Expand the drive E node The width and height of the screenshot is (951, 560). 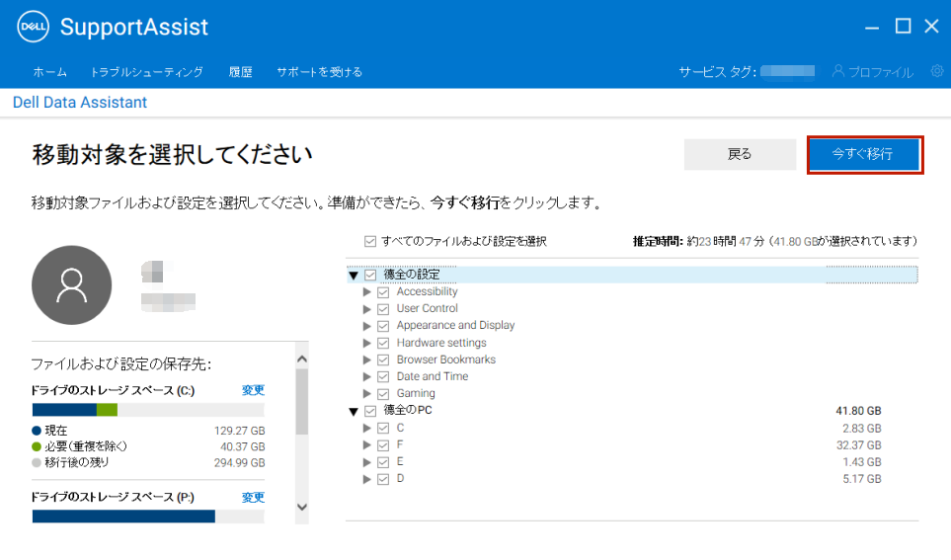[x=367, y=461]
